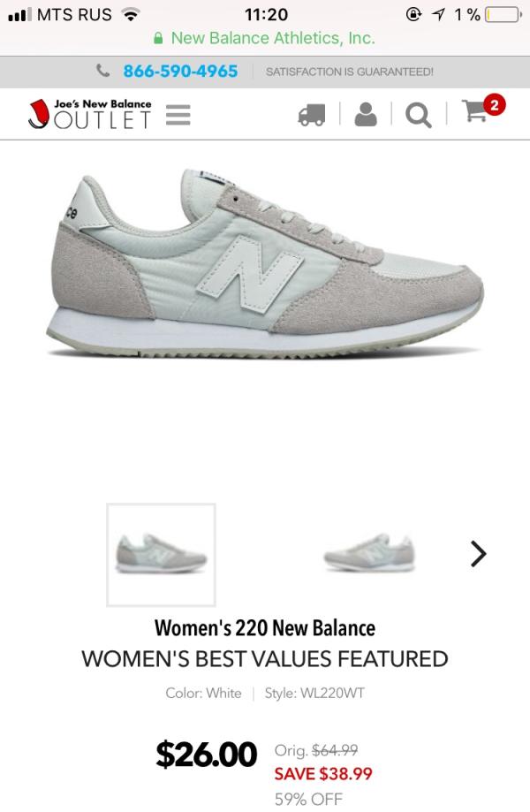This screenshot has height=812, width=530.
Task: Tap the battery indicator in status bar
Action: (x=503, y=14)
